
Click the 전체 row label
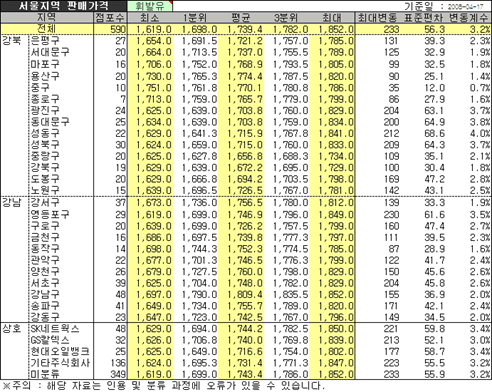click(46, 29)
